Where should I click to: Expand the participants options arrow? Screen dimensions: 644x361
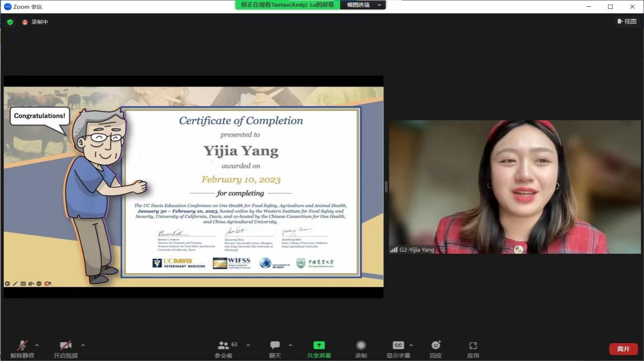click(248, 345)
